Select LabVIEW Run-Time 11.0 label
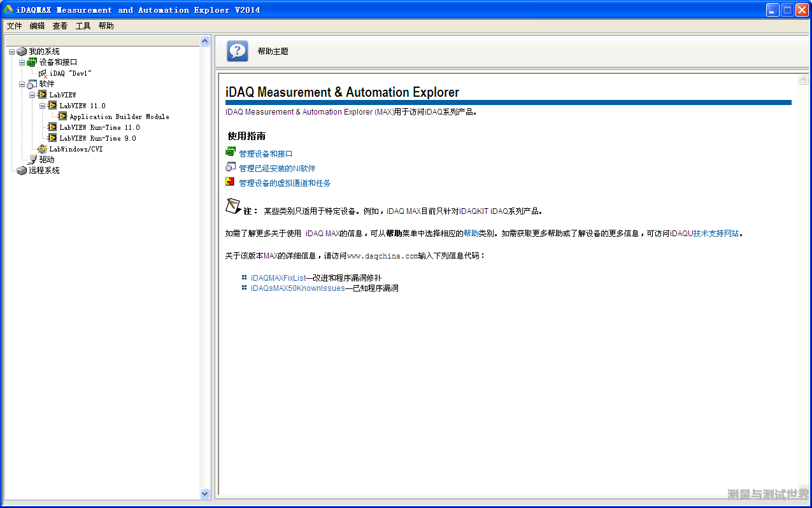The image size is (812, 508). click(99, 127)
